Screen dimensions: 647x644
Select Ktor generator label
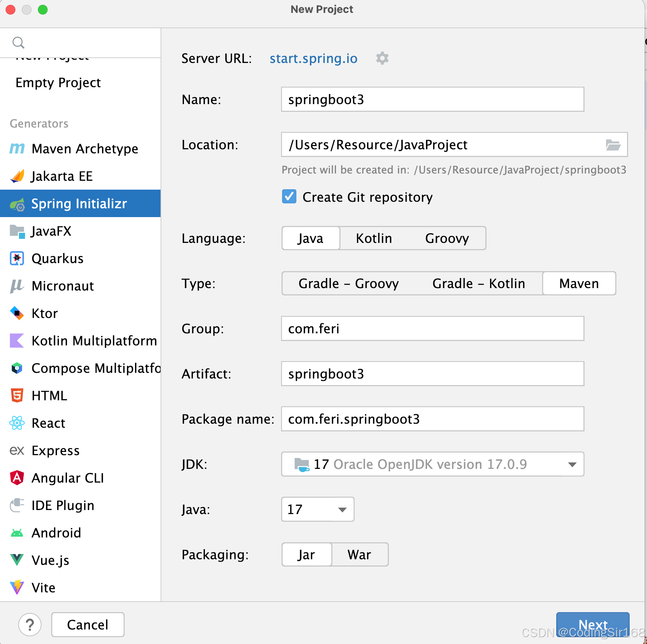[45, 314]
